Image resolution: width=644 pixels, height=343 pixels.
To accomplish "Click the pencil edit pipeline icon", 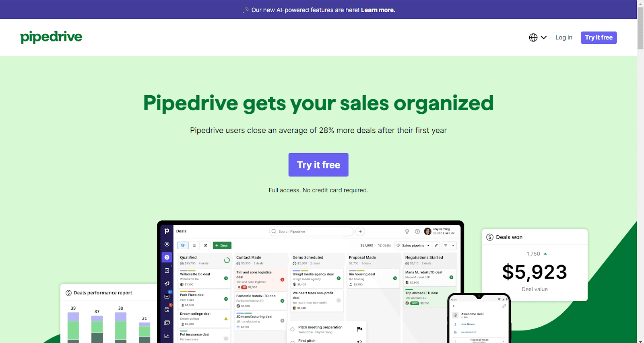I will point(436,245).
